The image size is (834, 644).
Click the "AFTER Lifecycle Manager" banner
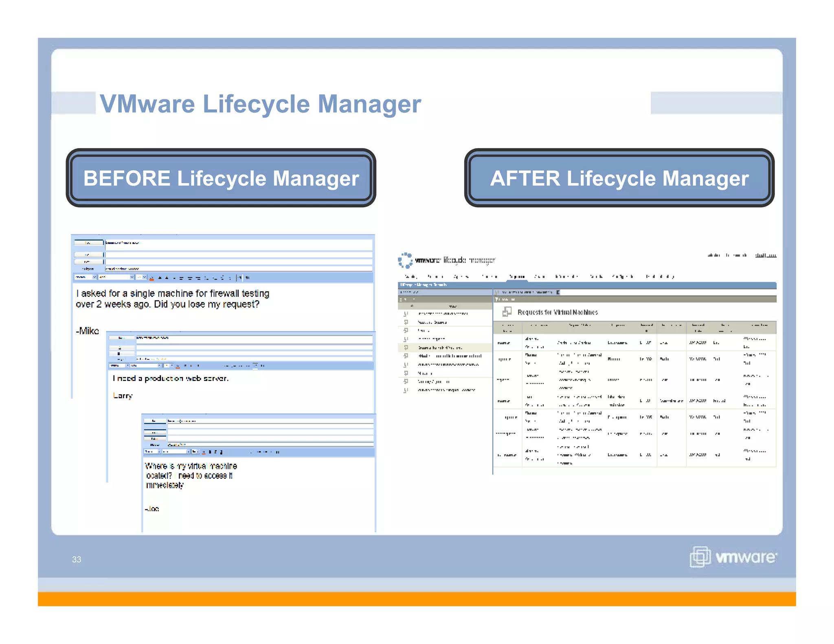tap(619, 178)
